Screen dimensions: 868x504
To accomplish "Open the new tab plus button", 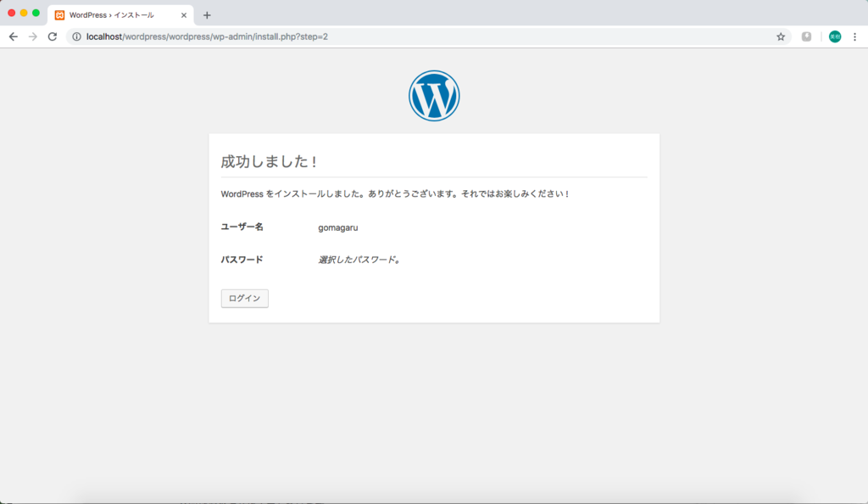I will (x=206, y=14).
